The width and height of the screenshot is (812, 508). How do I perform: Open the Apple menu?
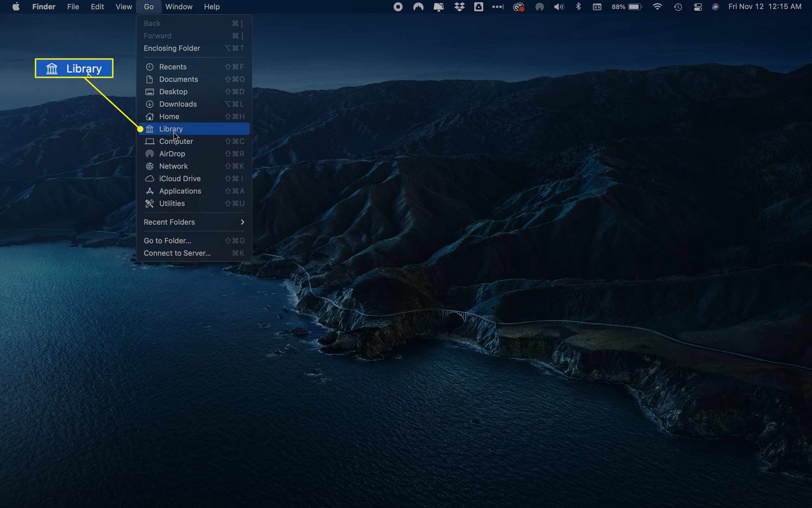pyautogui.click(x=16, y=7)
